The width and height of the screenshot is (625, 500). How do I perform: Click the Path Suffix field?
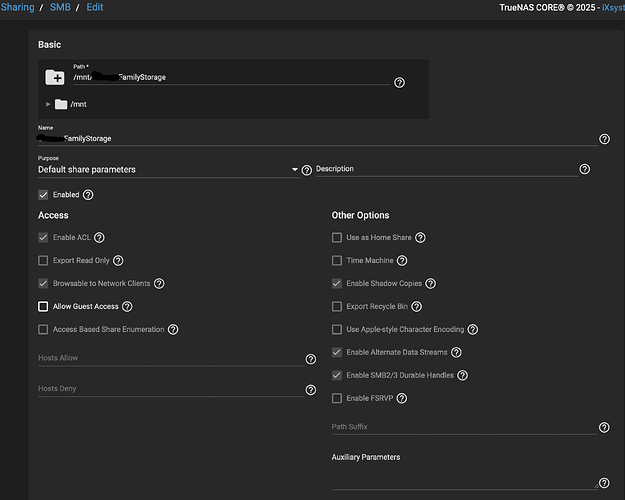coord(464,427)
